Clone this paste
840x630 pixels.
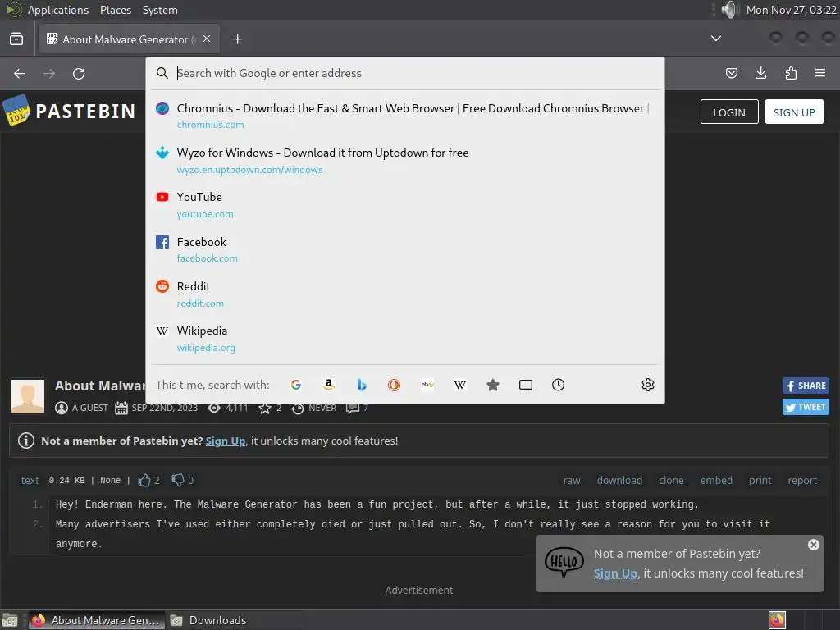[671, 481]
